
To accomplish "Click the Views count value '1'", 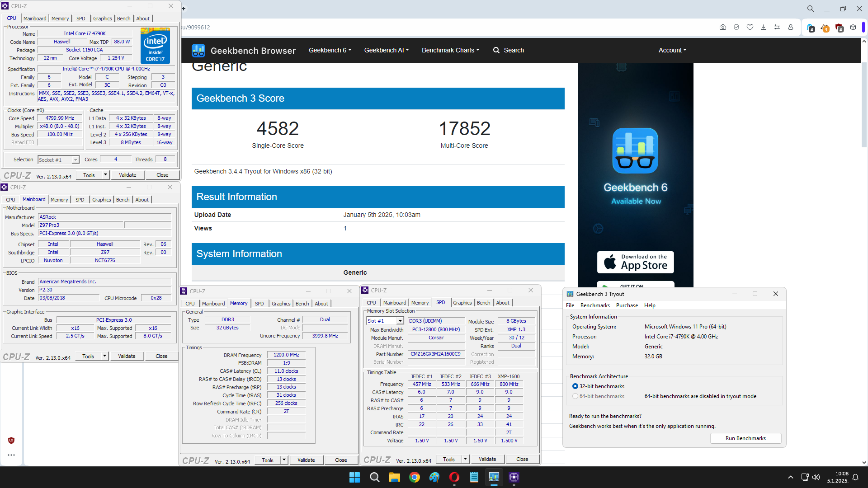I will pos(345,228).
